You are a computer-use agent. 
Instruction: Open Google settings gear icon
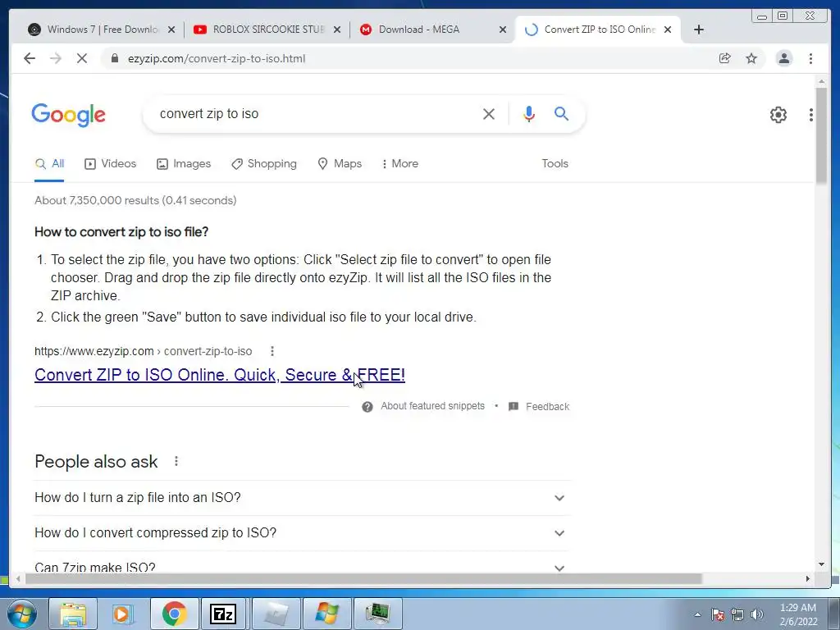tap(778, 115)
